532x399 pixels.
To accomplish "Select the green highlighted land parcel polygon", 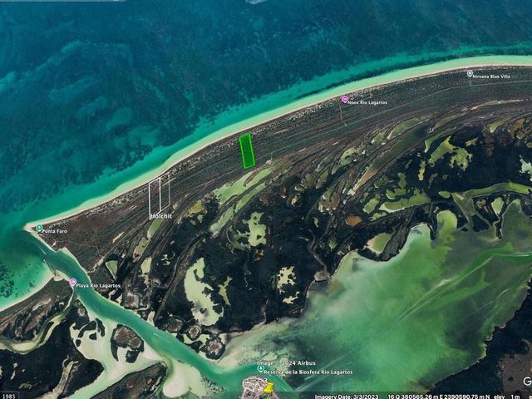I will click(248, 150).
